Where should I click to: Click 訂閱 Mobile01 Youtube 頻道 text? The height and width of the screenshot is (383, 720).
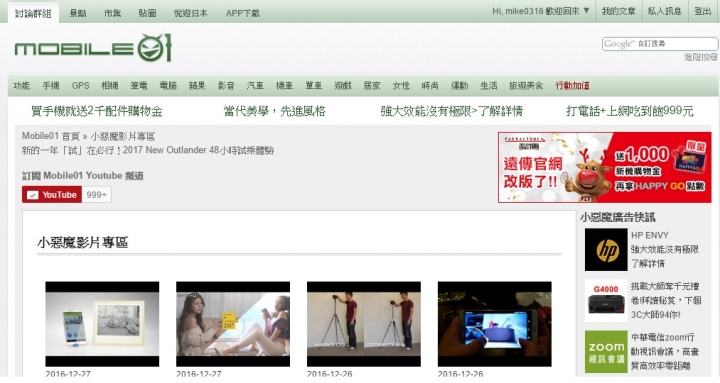coord(83,175)
